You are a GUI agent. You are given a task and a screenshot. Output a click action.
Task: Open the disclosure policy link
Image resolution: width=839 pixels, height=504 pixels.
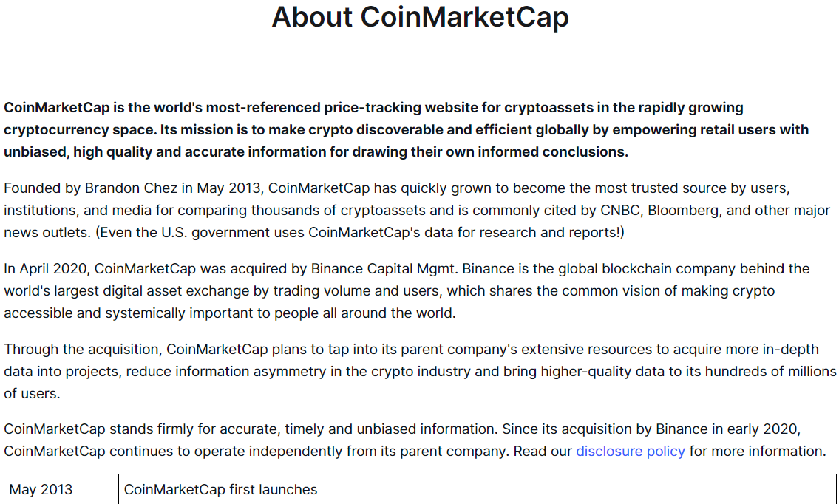pyautogui.click(x=630, y=451)
